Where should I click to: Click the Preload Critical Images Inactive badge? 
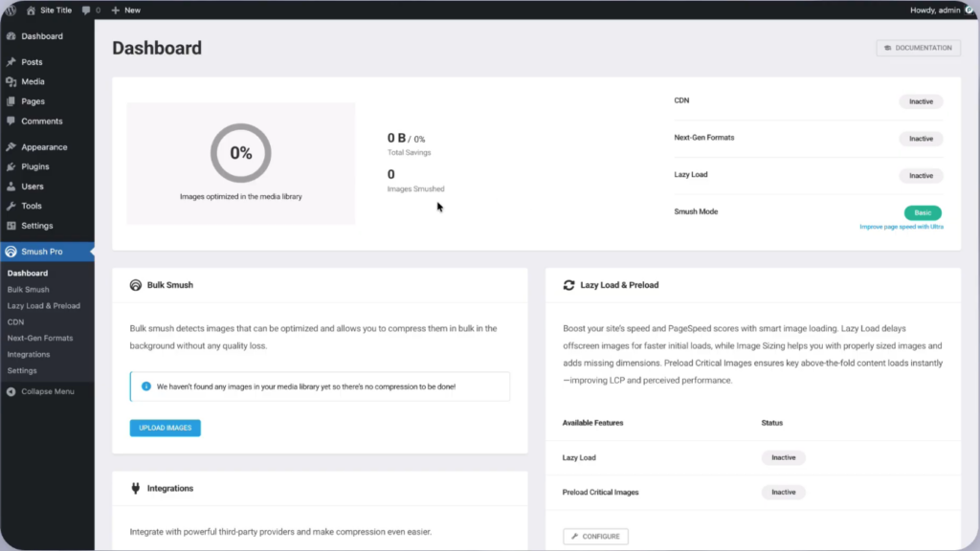pos(783,493)
